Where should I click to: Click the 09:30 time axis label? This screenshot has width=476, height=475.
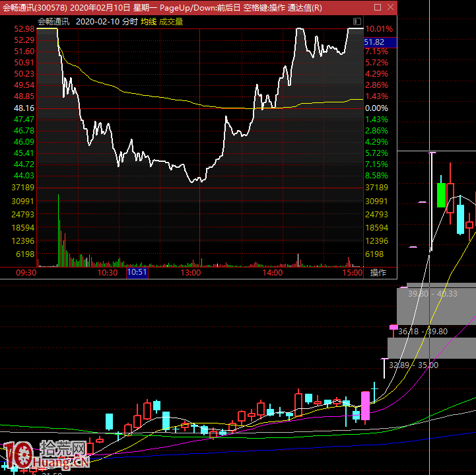tap(26, 272)
